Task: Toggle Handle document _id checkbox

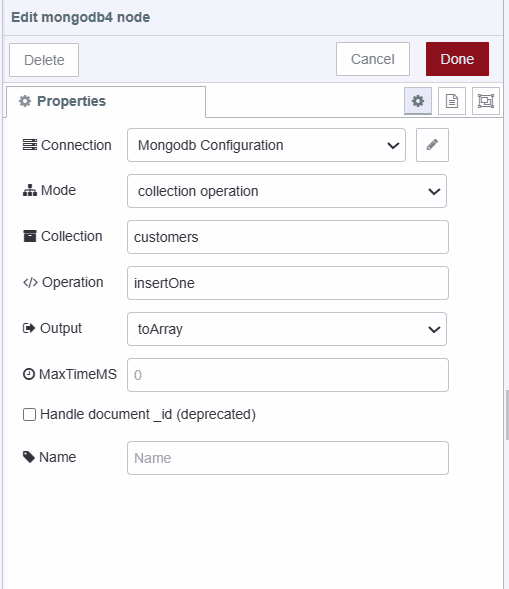Action: (29, 415)
